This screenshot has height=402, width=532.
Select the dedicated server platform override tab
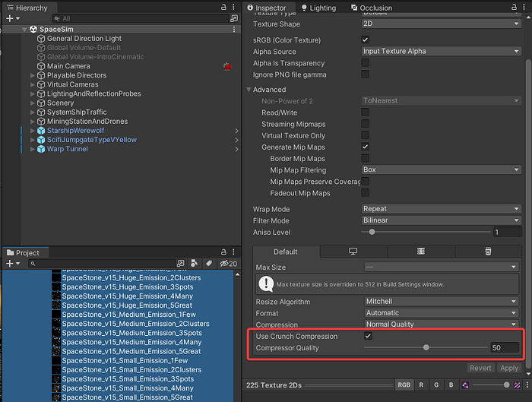point(421,252)
